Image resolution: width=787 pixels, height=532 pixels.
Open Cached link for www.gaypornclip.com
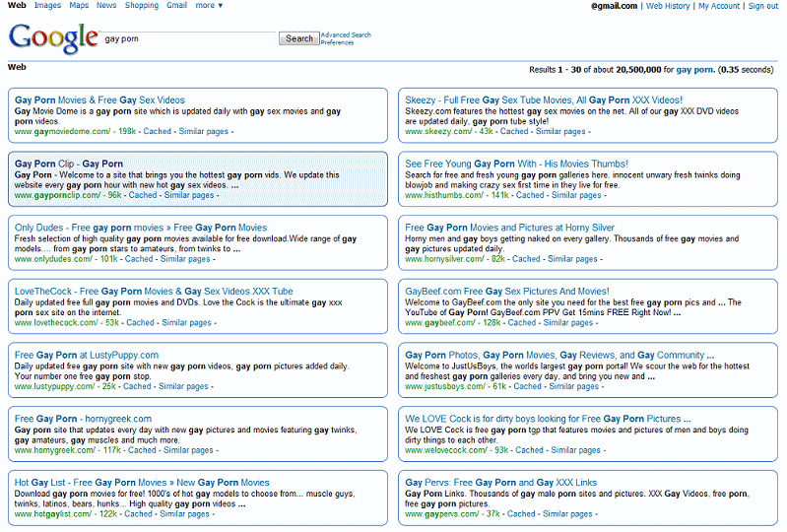click(x=143, y=195)
